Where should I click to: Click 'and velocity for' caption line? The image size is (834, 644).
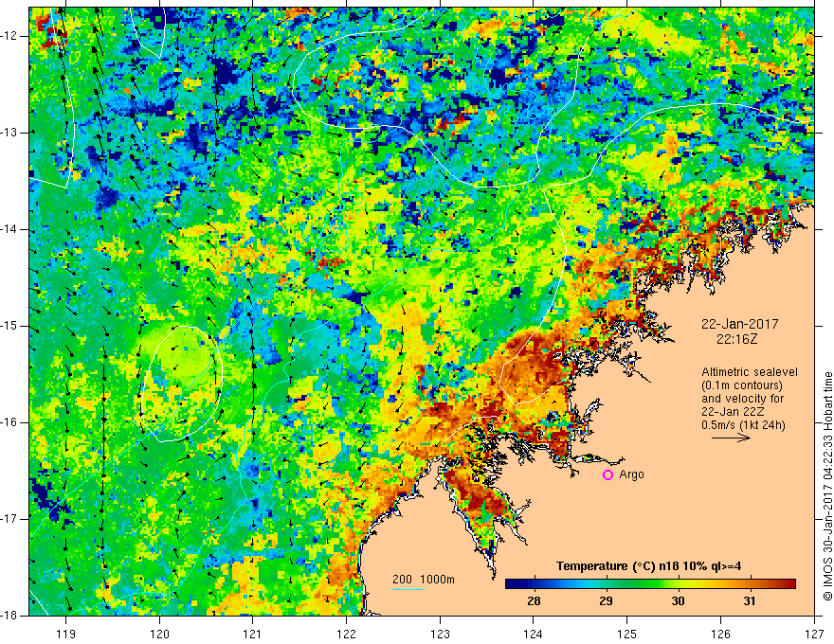pyautogui.click(x=742, y=399)
